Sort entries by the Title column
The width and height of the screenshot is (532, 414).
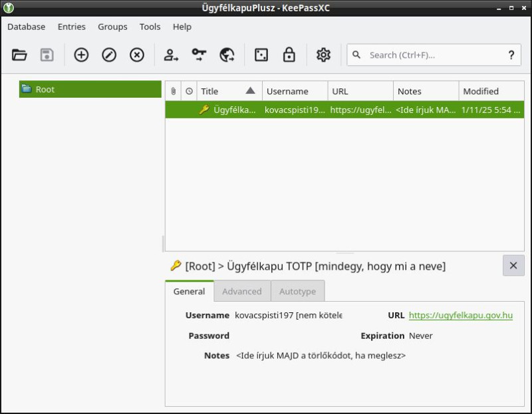pos(229,91)
